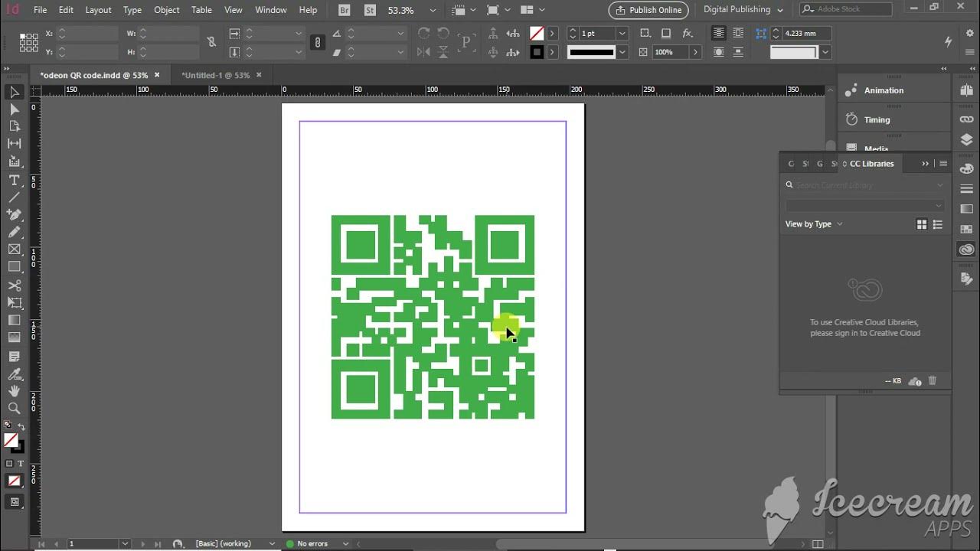
Task: Open the File menu
Action: pyautogui.click(x=40, y=10)
